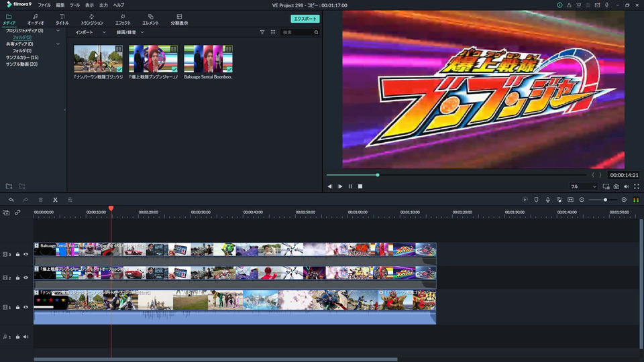Click the mark-in left brace icon
The width and height of the screenshot is (644, 362).
[x=592, y=175]
